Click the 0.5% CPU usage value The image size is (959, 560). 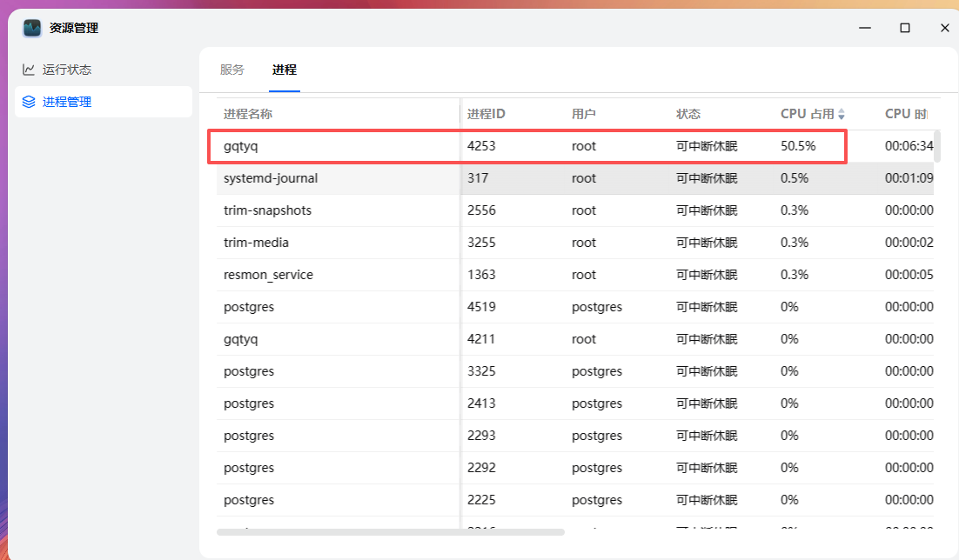(x=795, y=178)
